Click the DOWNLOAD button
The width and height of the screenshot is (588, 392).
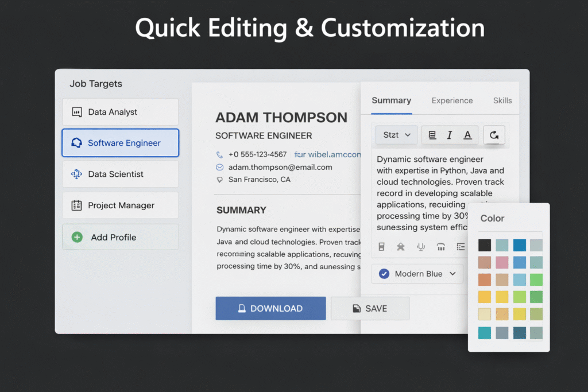coord(270,308)
